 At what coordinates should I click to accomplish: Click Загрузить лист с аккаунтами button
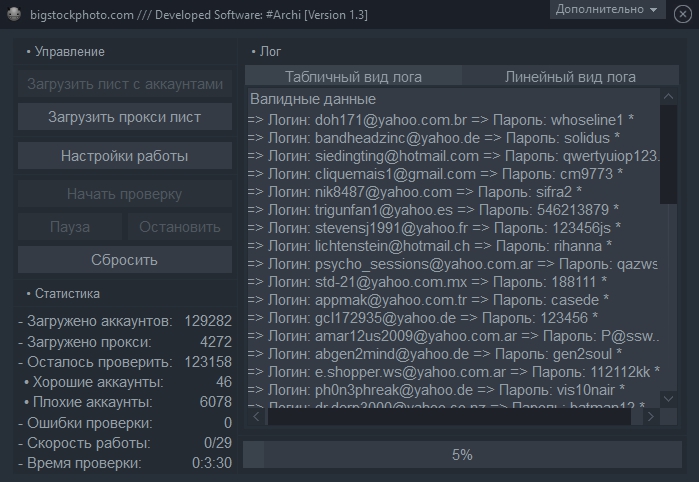click(125, 84)
